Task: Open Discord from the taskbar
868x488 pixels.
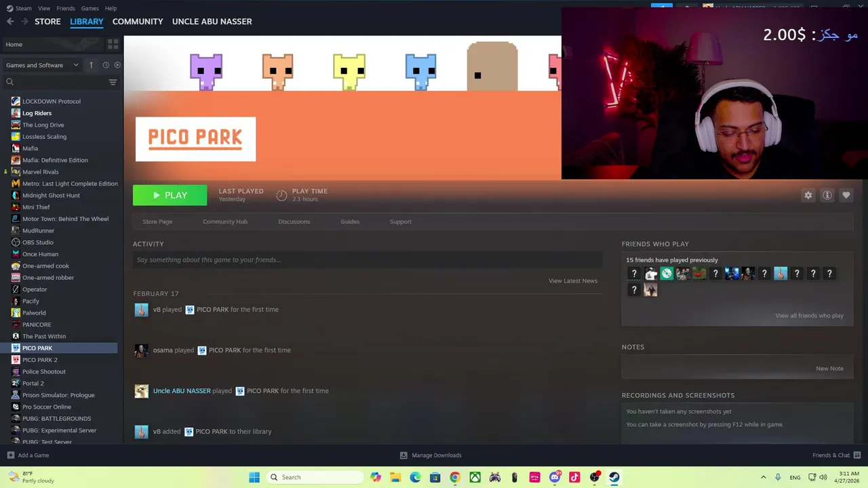Action: (x=555, y=477)
